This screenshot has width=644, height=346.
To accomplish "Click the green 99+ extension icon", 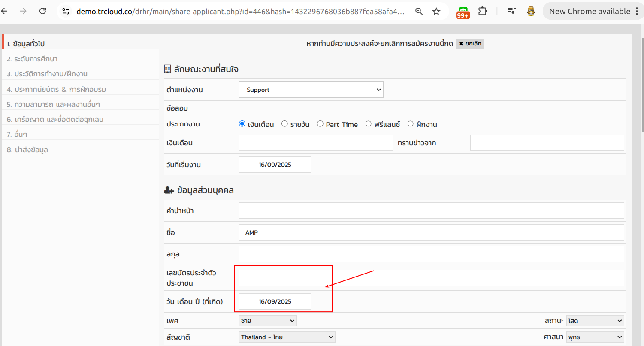I will pyautogui.click(x=463, y=12).
